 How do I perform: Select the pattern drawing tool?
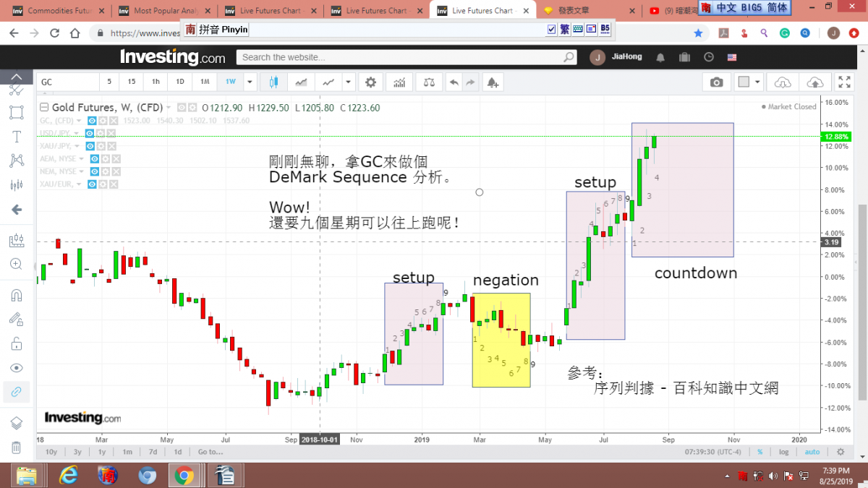[16, 160]
